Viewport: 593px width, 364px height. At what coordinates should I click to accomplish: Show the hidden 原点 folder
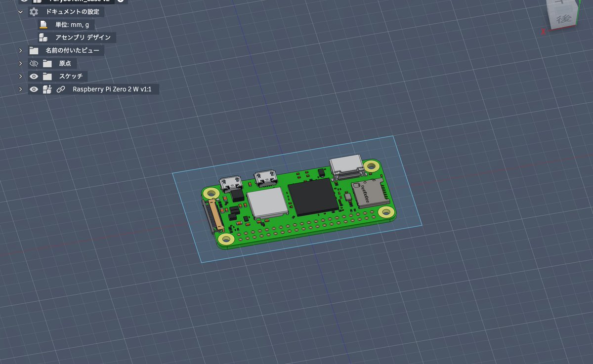click(34, 63)
